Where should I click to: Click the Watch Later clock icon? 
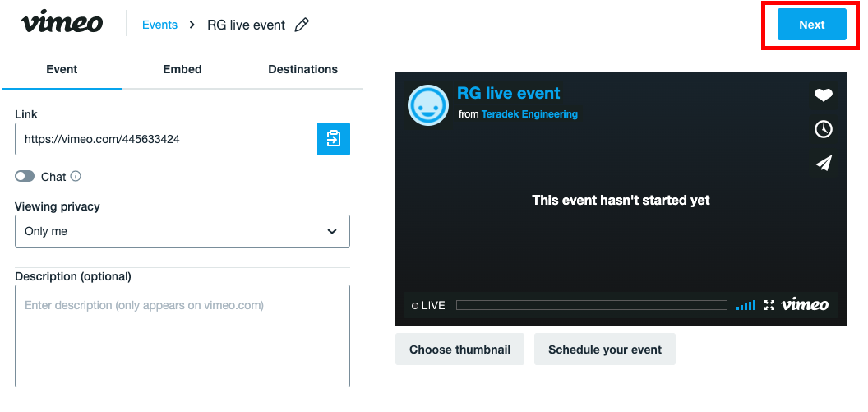click(x=823, y=129)
